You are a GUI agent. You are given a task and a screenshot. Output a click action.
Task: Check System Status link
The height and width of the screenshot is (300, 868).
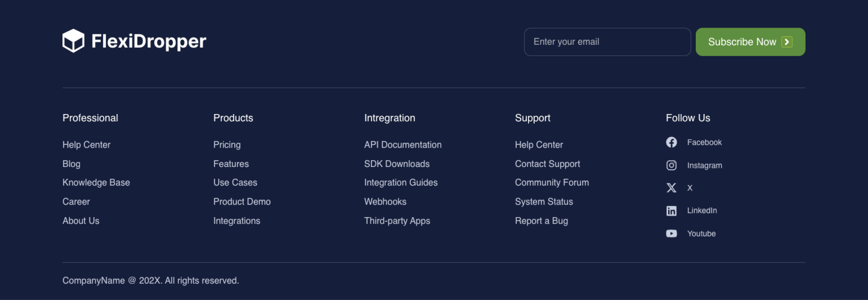(x=544, y=202)
